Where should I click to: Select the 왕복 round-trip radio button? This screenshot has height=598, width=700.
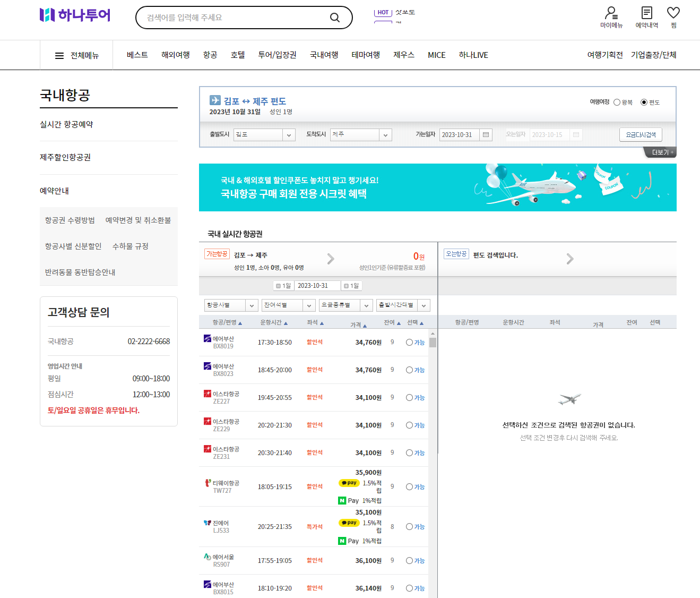(x=617, y=102)
